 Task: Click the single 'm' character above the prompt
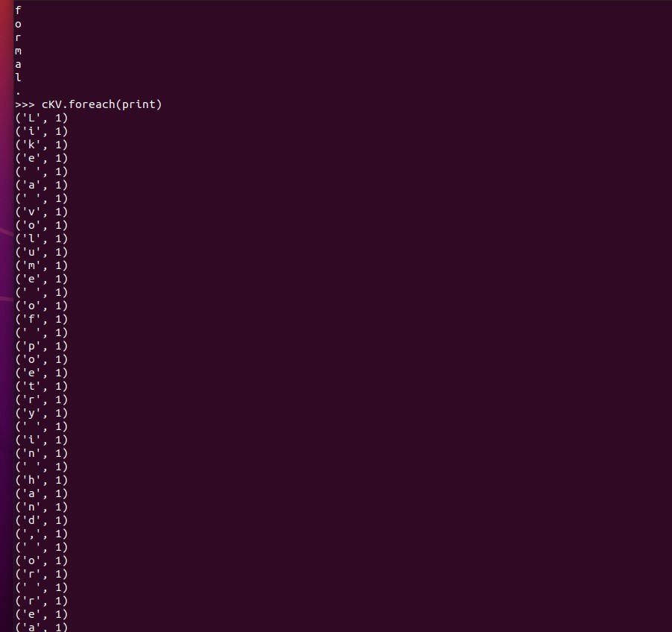(19, 51)
